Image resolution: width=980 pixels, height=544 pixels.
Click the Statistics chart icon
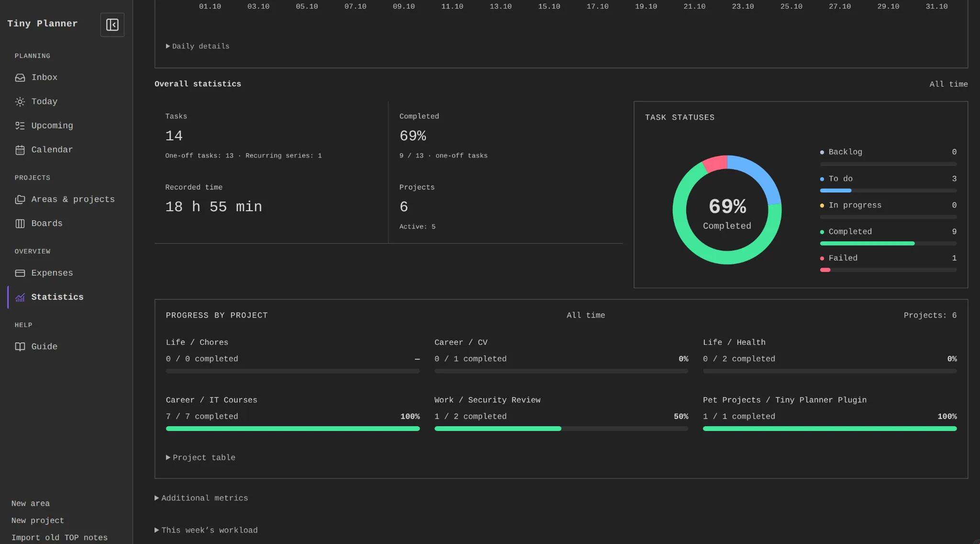click(x=20, y=297)
